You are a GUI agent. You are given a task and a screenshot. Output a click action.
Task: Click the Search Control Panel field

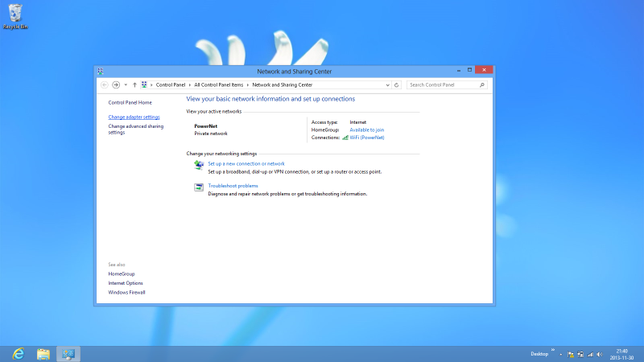(443, 84)
